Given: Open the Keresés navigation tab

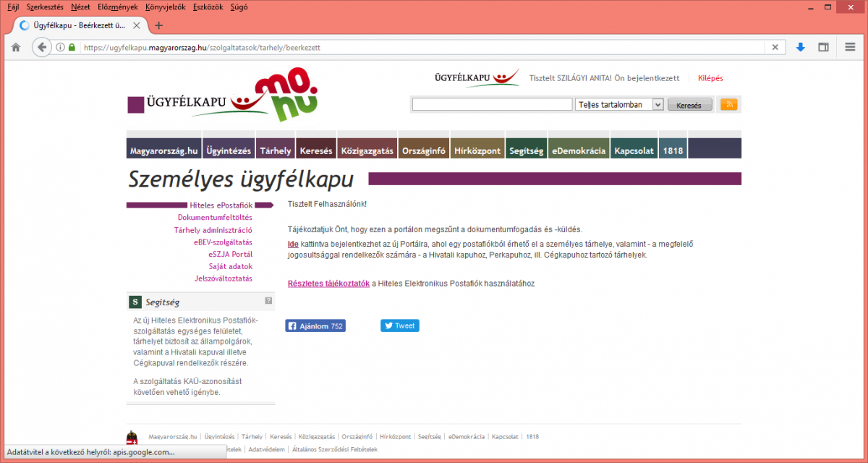Looking at the screenshot, I should pos(316,148).
